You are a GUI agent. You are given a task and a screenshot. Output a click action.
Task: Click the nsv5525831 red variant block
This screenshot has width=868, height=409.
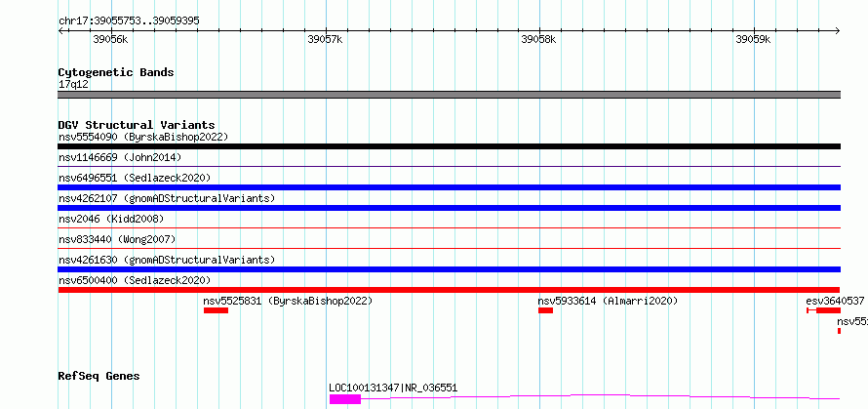216,310
